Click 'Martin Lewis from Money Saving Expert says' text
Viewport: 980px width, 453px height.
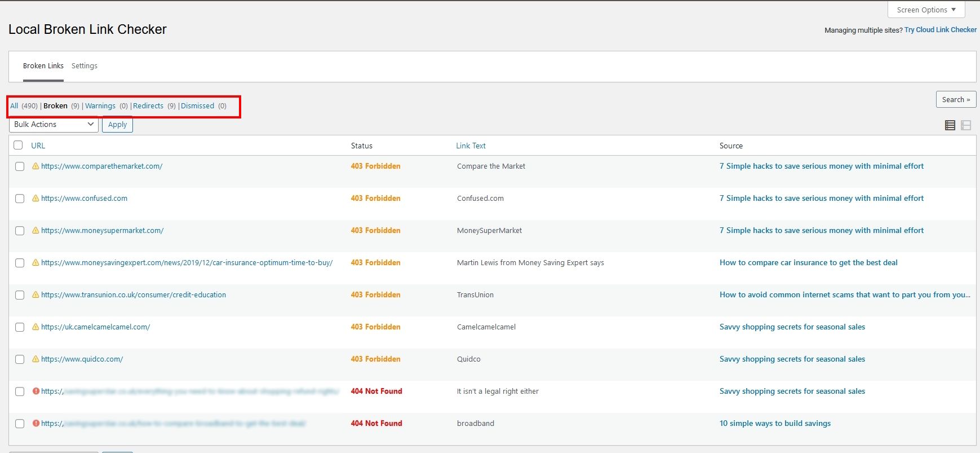click(x=530, y=263)
